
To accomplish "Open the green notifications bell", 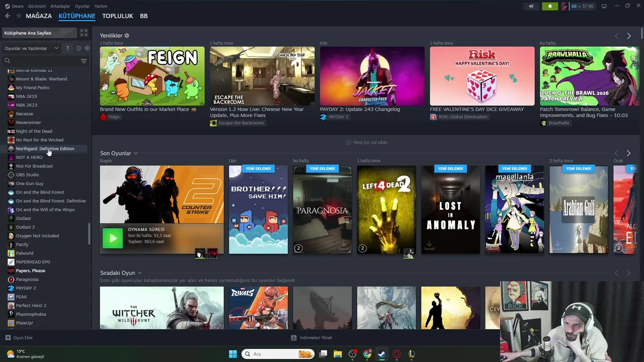I will tap(550, 6).
